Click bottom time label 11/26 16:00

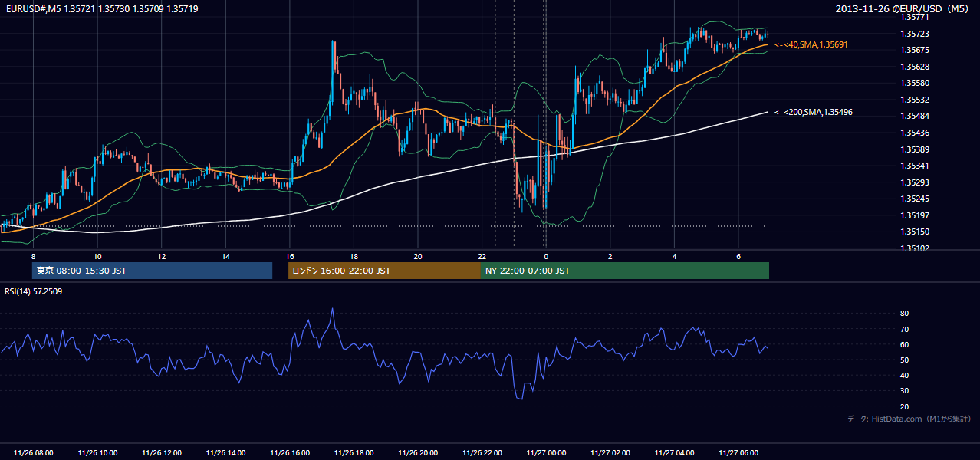290,453
